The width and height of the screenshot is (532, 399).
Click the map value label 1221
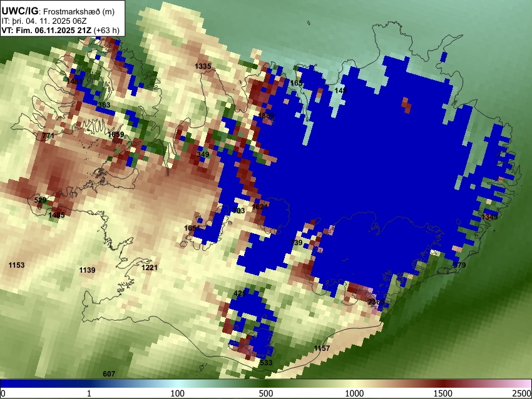(x=150, y=268)
